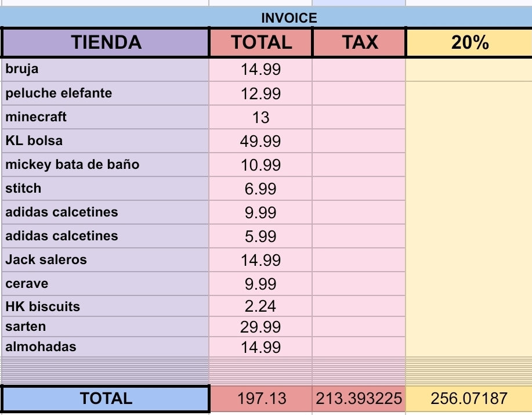
Task: Click the 49.99 price cell
Action: coord(260,141)
